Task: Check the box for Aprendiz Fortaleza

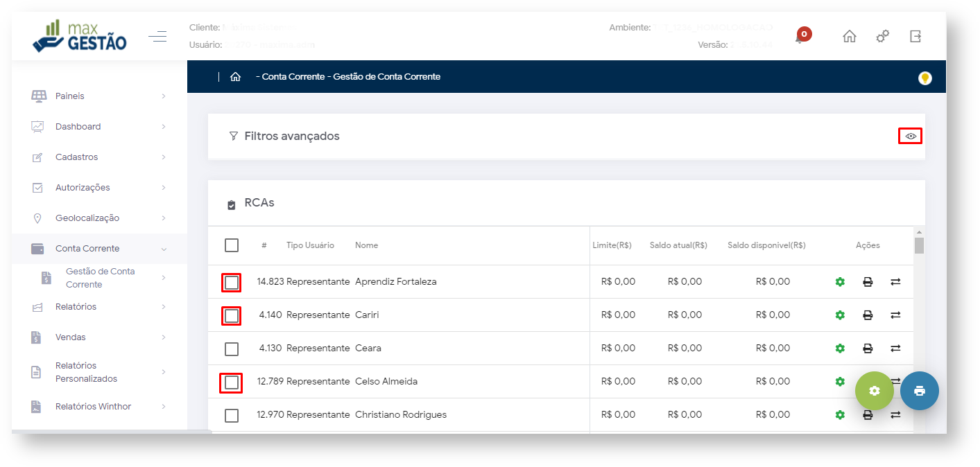Action: click(x=232, y=283)
